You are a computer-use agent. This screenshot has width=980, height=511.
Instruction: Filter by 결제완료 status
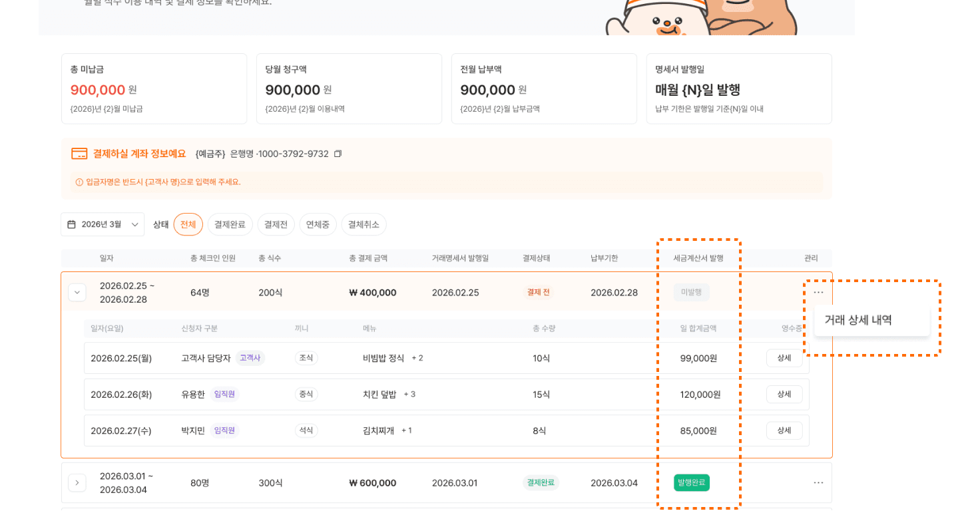click(x=230, y=224)
